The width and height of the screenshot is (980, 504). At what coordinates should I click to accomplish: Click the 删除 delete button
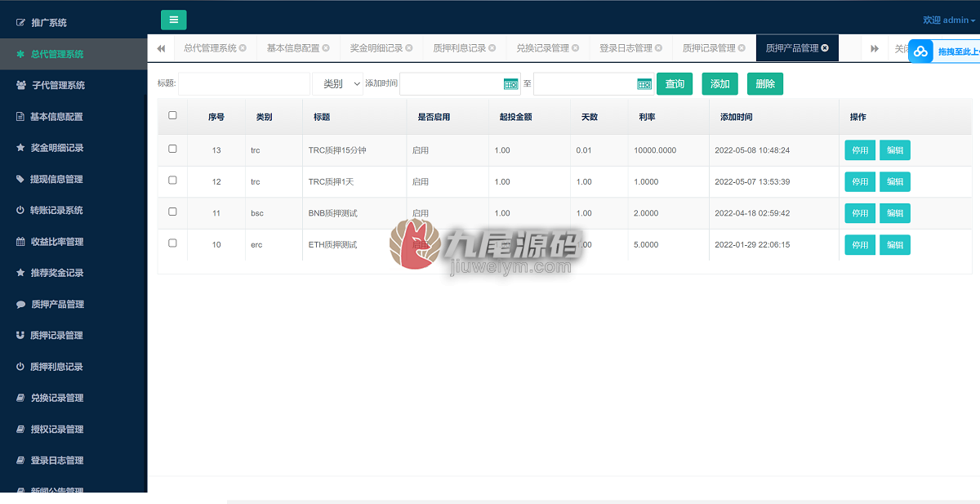pyautogui.click(x=765, y=84)
